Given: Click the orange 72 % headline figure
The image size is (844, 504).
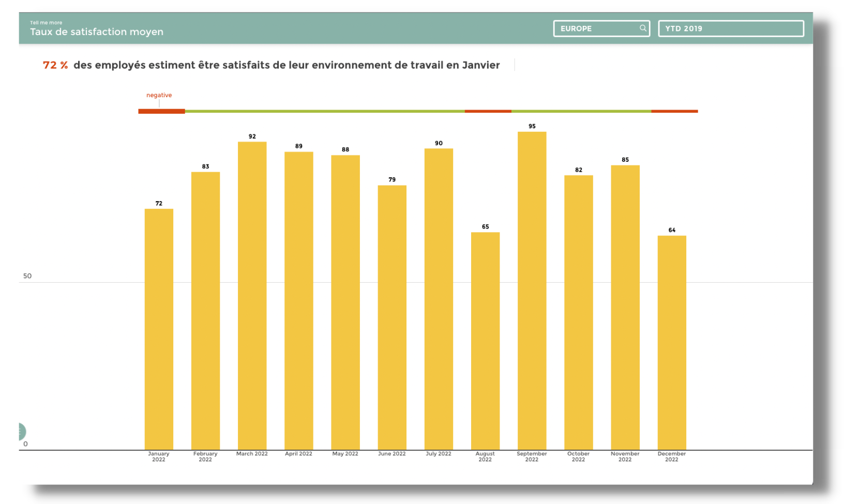Looking at the screenshot, I should 55,65.
